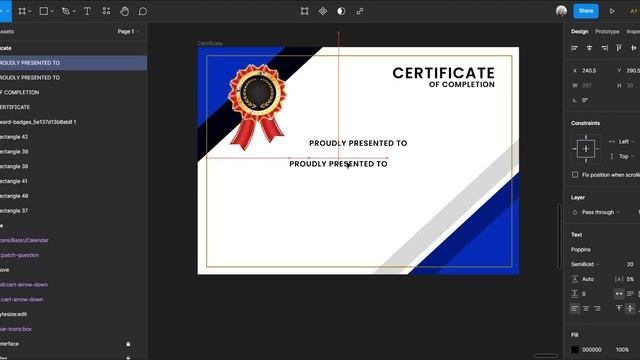Select Auto height text resizing icon
Image resolution: width=640 pixels, height=360 pixels.
click(x=630, y=293)
